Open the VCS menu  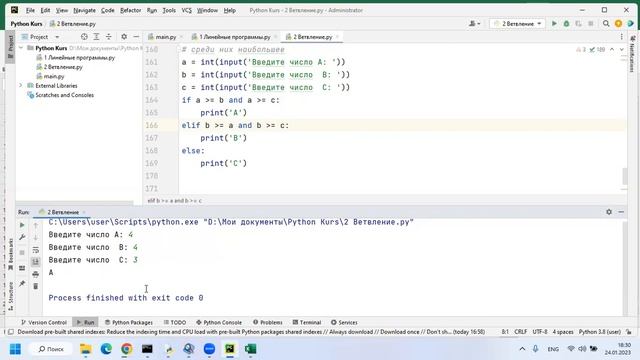(x=187, y=10)
